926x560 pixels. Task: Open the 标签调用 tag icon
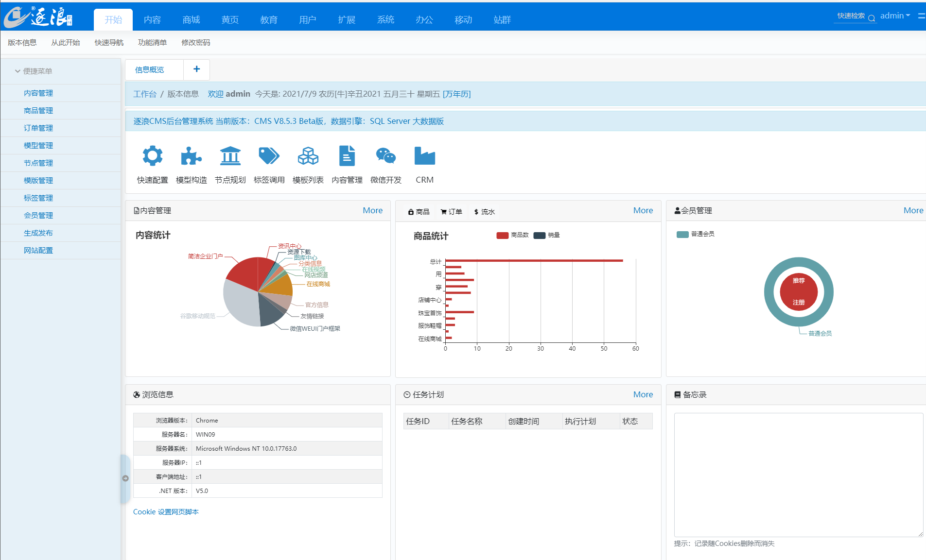coord(269,156)
